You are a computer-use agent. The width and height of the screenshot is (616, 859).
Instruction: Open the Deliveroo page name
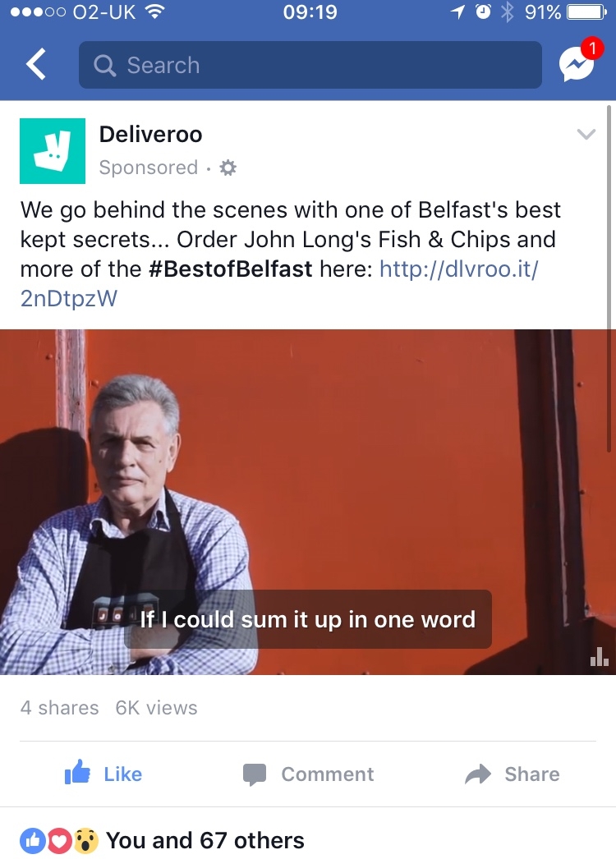tap(150, 134)
